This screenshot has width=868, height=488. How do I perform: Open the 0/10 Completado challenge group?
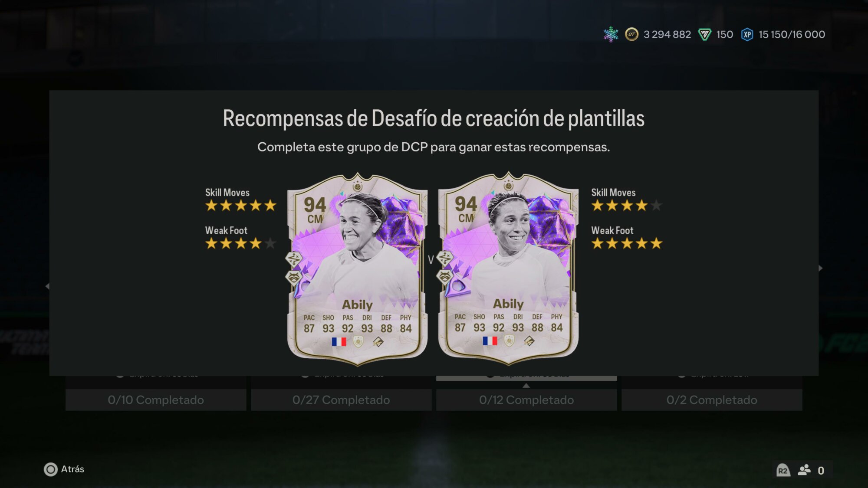(x=156, y=400)
